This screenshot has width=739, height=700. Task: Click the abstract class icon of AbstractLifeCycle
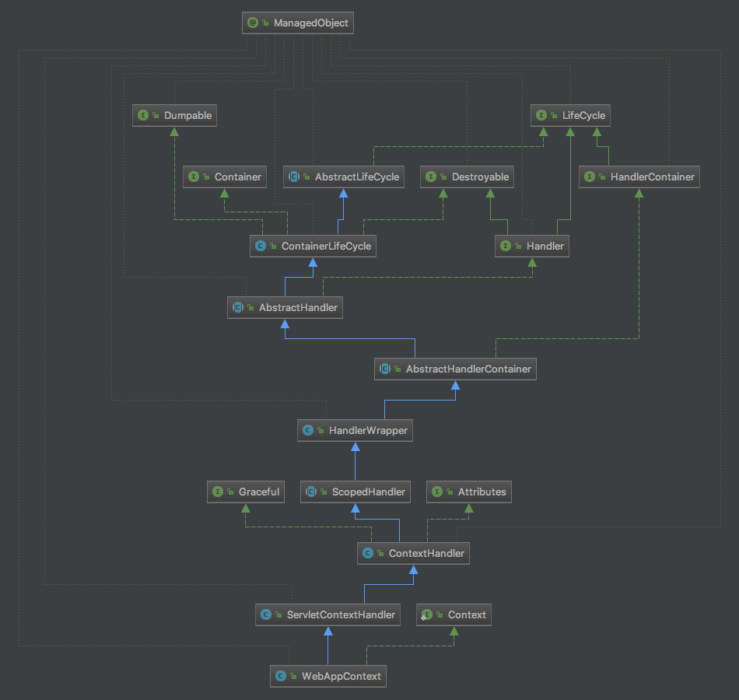(x=293, y=177)
